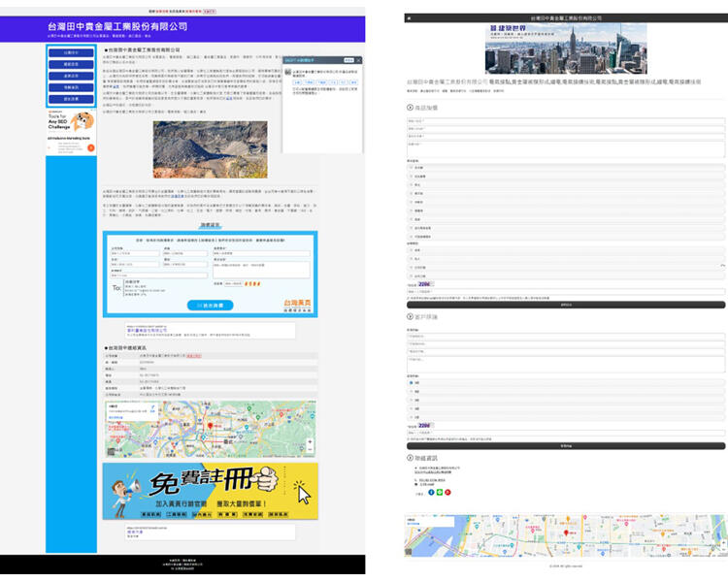
Task: Click the orange arrow on the SEO ad
Action: tap(90, 147)
